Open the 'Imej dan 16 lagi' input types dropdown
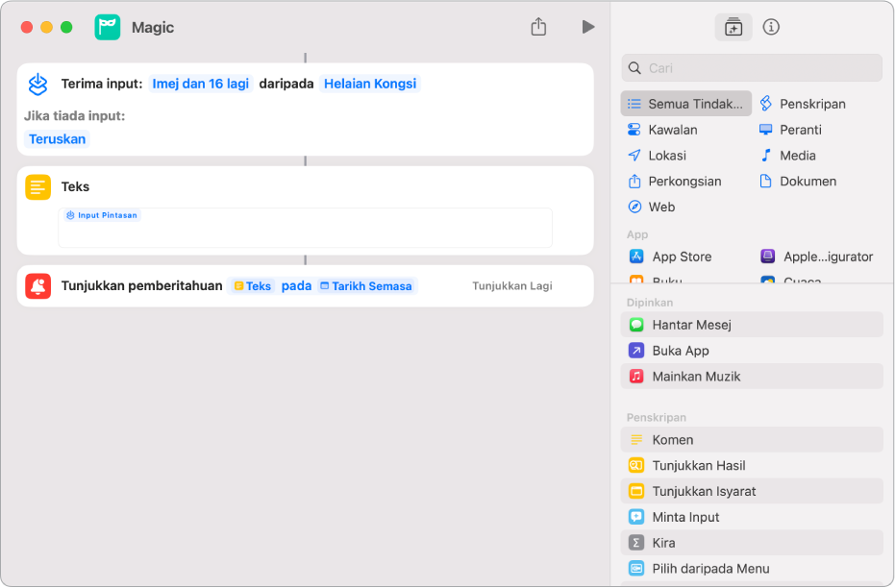The height and width of the screenshot is (588, 895). (x=200, y=84)
